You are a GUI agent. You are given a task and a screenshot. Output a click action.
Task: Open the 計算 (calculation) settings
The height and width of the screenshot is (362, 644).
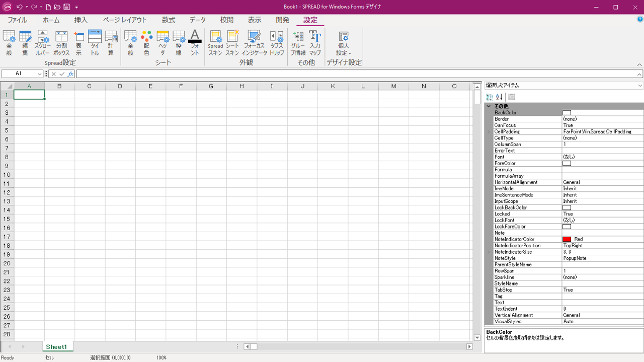(111, 43)
